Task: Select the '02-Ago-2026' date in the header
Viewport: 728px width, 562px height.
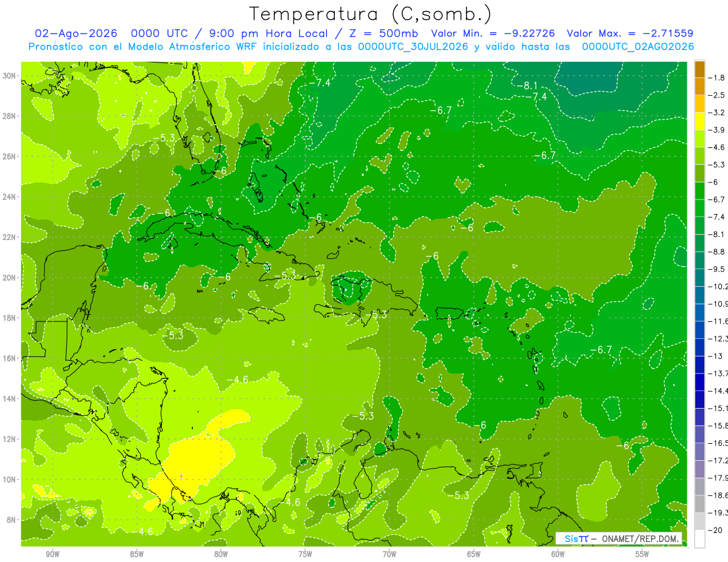Action: (x=76, y=33)
